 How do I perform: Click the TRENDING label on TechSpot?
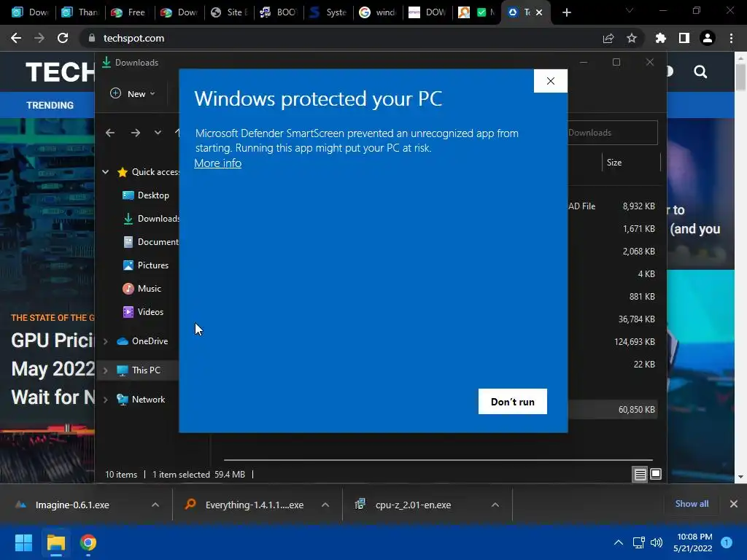pos(50,105)
